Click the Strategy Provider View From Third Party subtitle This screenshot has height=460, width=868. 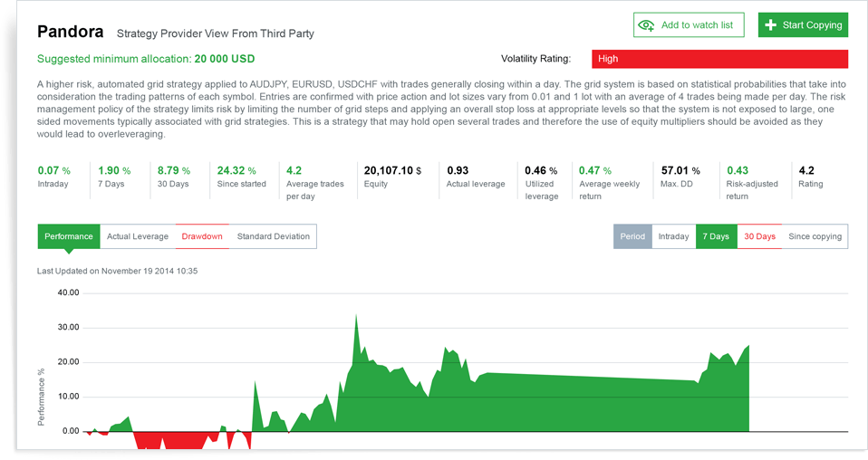click(x=216, y=34)
